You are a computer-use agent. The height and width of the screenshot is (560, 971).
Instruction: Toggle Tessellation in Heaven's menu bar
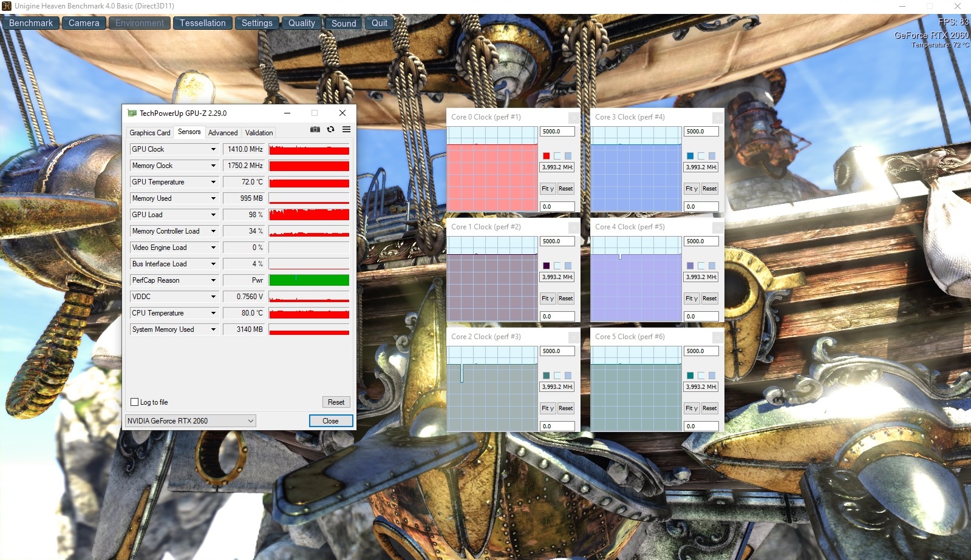(x=202, y=23)
